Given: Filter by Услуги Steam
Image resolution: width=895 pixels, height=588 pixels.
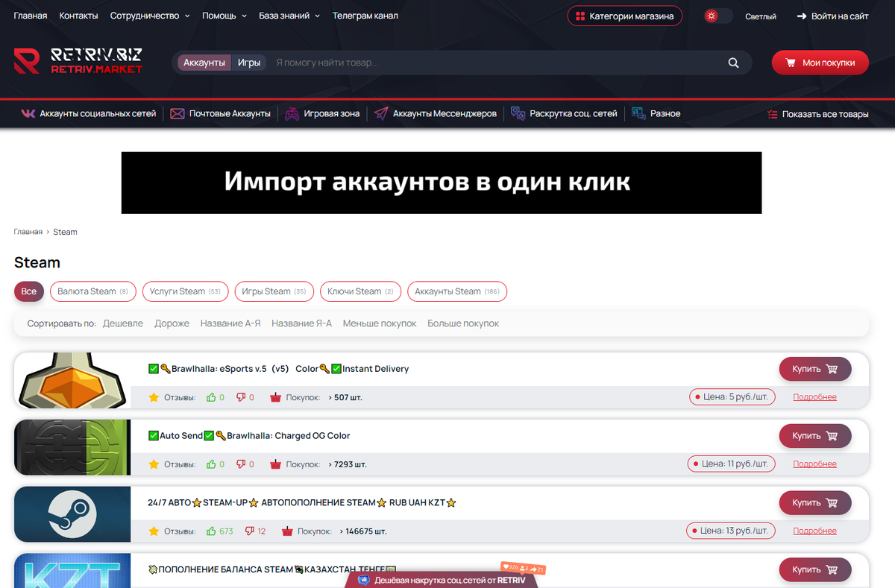Looking at the screenshot, I should click(x=185, y=291).
